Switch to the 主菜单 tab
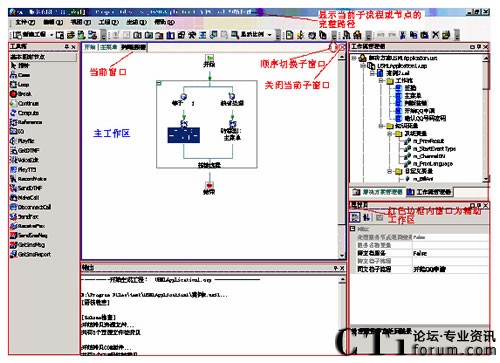 click(109, 47)
